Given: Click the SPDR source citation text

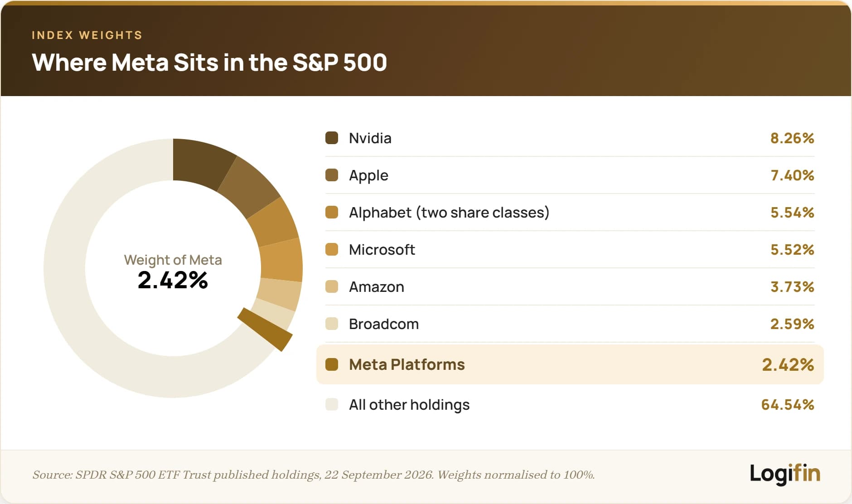Looking at the screenshot, I should [x=313, y=475].
